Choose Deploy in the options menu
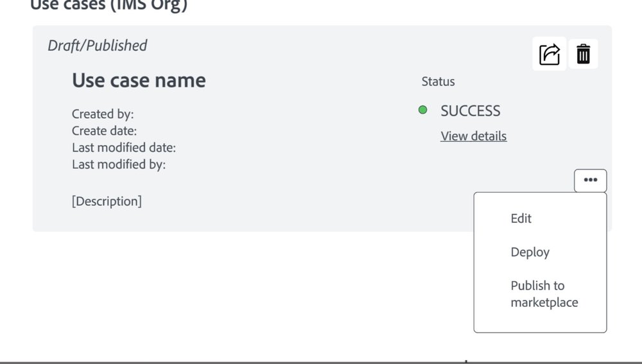The height and width of the screenshot is (364, 642). tap(530, 252)
